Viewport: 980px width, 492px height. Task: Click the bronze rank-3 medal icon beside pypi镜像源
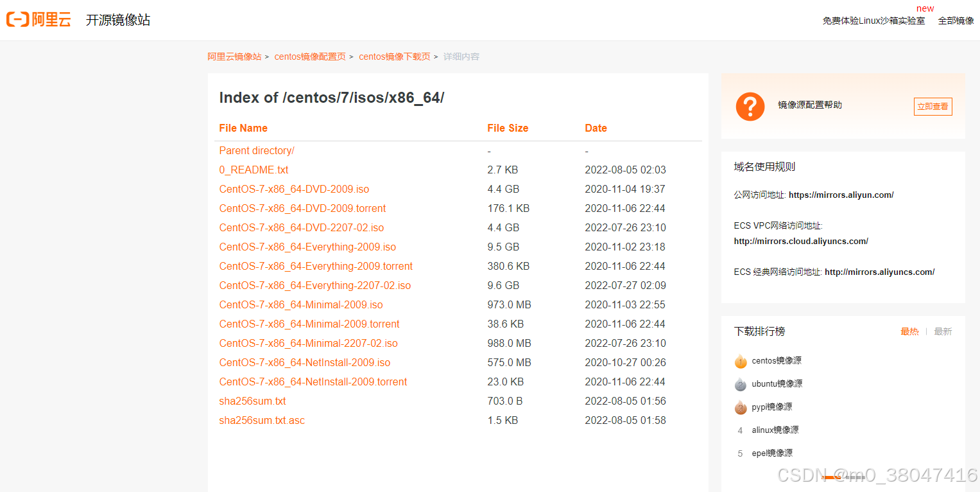click(x=741, y=407)
